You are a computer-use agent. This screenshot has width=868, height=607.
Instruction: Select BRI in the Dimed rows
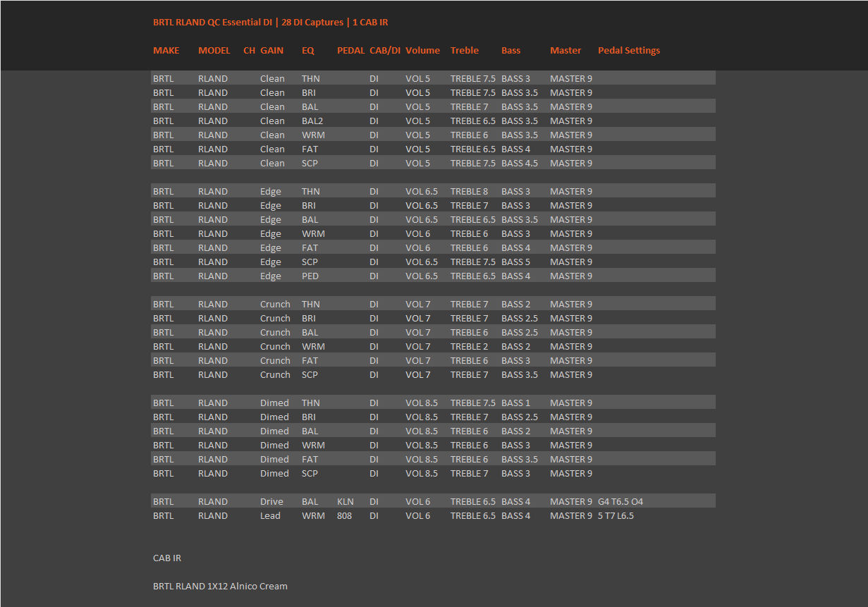point(309,417)
